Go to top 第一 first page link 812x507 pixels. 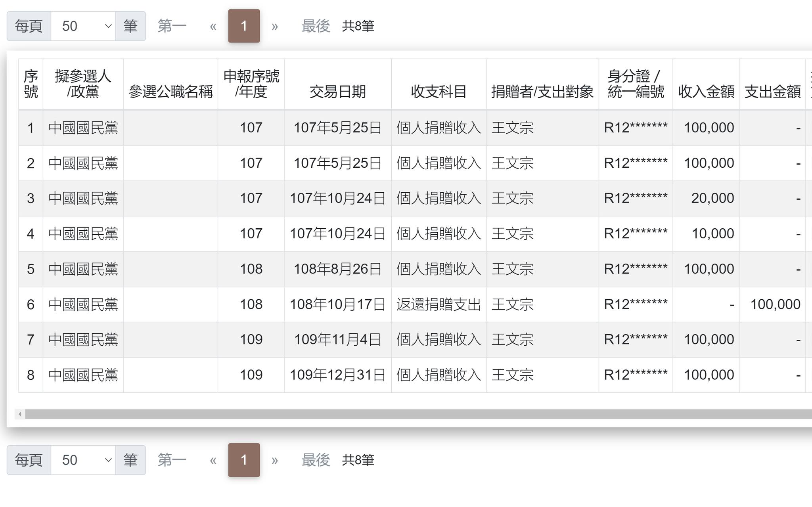[172, 26]
